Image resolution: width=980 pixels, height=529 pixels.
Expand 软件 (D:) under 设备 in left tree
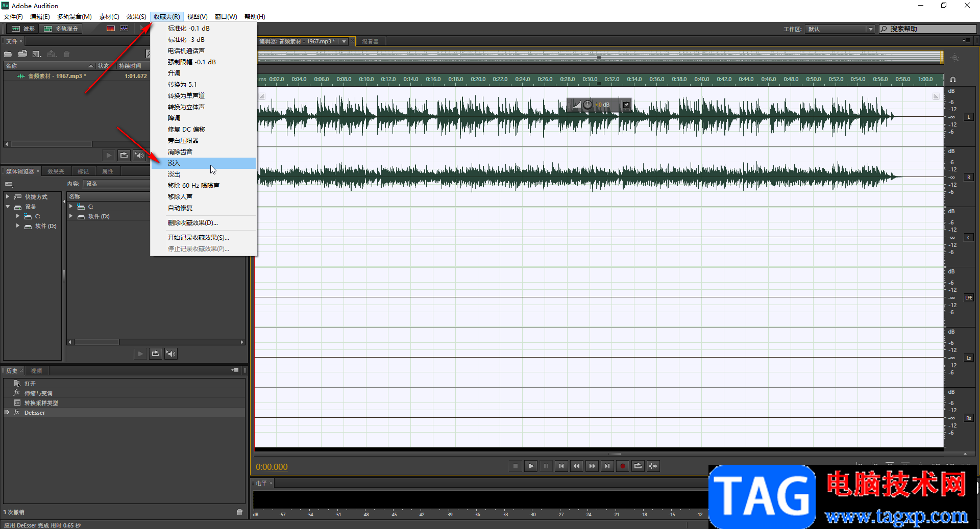pyautogui.click(x=18, y=225)
